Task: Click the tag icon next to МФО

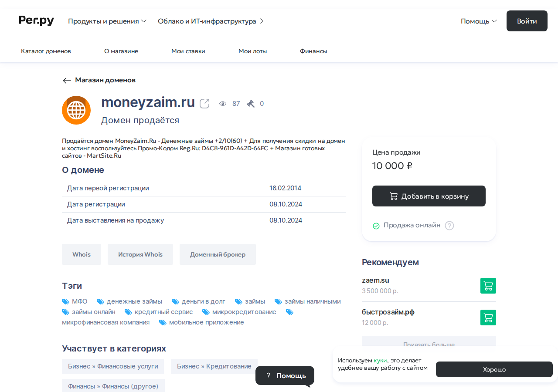Action: click(x=66, y=301)
